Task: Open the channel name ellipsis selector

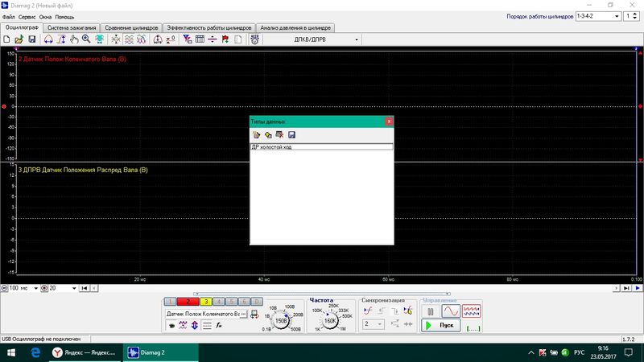Action: pos(244,314)
